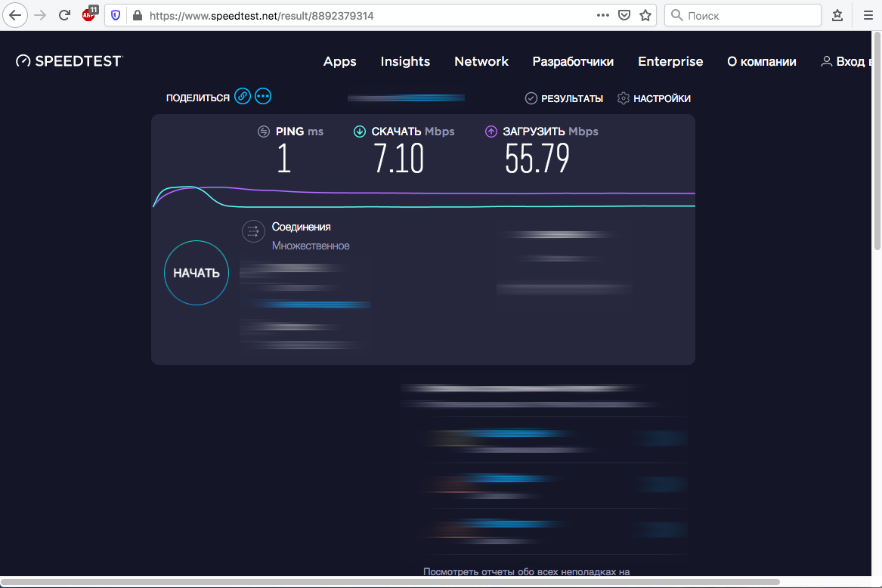Reload the page
The image size is (882, 588).
click(x=65, y=15)
